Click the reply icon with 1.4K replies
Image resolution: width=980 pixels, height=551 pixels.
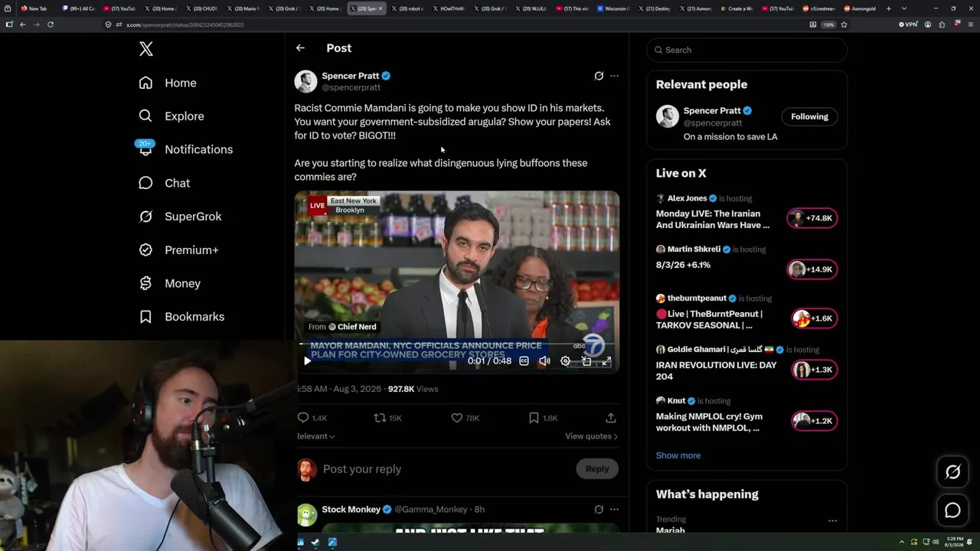pyautogui.click(x=303, y=418)
